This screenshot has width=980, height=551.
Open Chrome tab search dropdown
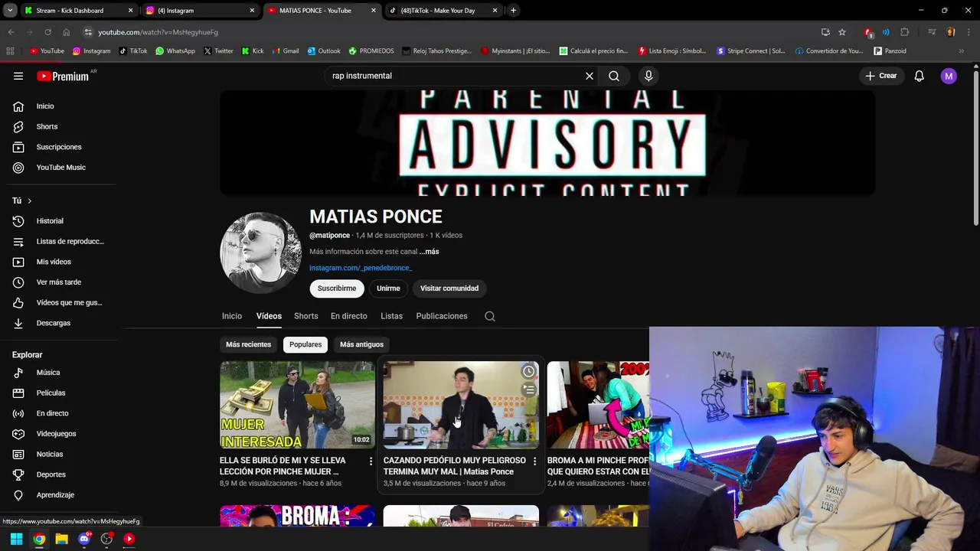tap(10, 11)
